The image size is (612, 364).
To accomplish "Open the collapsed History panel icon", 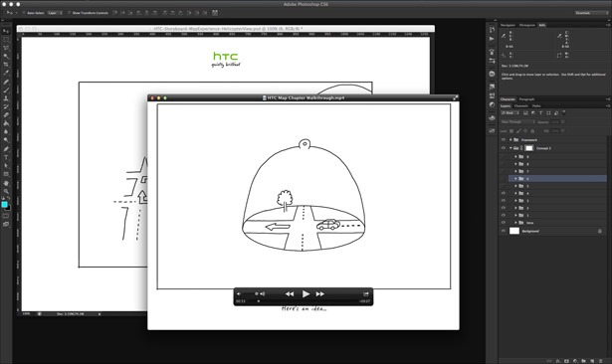I will point(492,30).
